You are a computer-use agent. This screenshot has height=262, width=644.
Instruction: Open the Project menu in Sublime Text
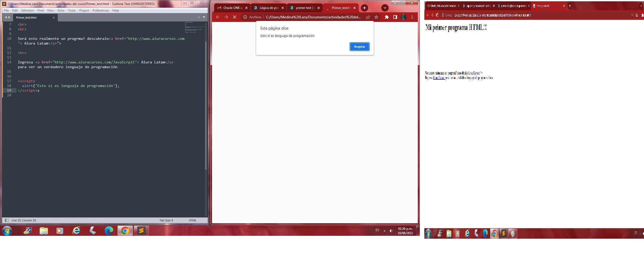coord(84,10)
